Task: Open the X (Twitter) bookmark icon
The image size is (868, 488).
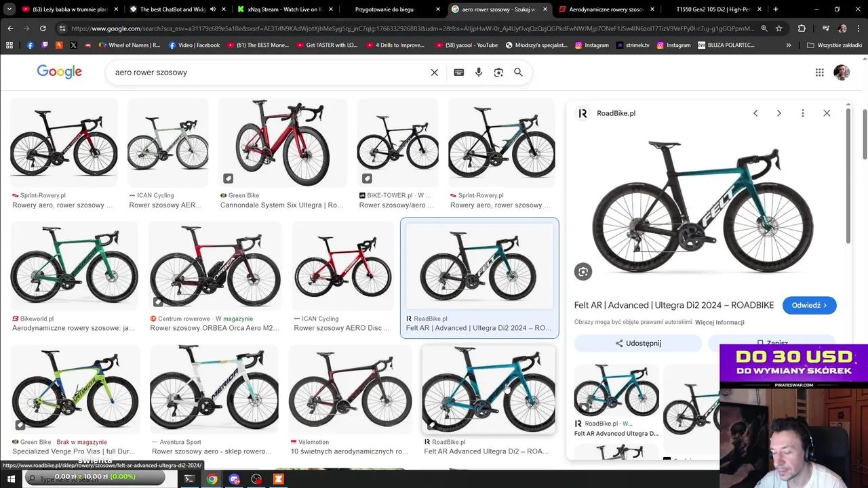Action: point(73,45)
